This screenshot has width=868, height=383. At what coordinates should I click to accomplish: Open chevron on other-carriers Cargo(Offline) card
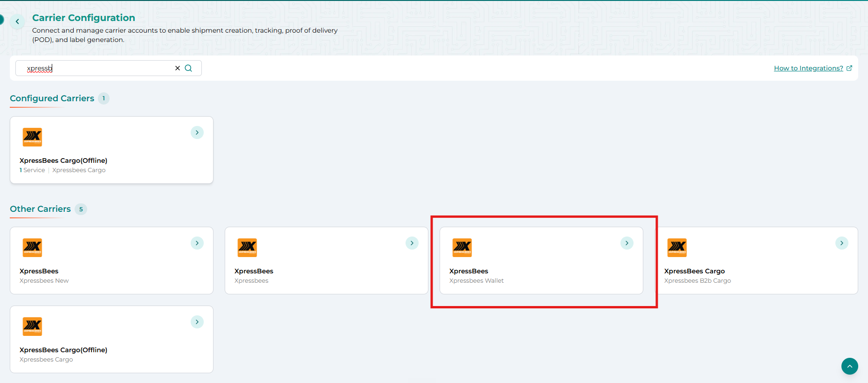[197, 322]
